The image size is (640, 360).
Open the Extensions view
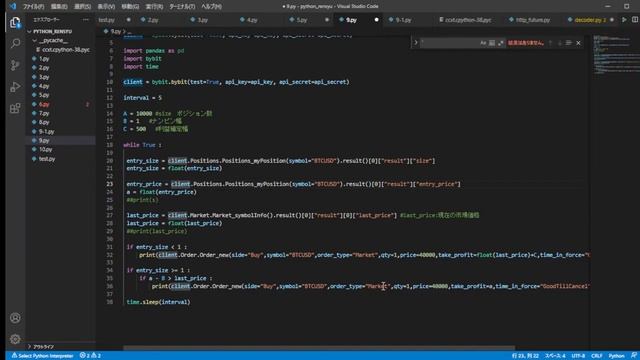click(15, 108)
